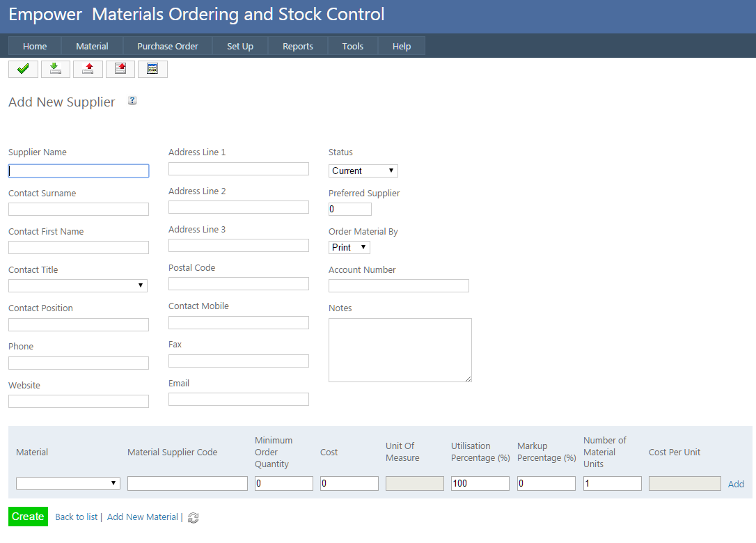Click the green checkmark toolbar icon

[x=23, y=69]
